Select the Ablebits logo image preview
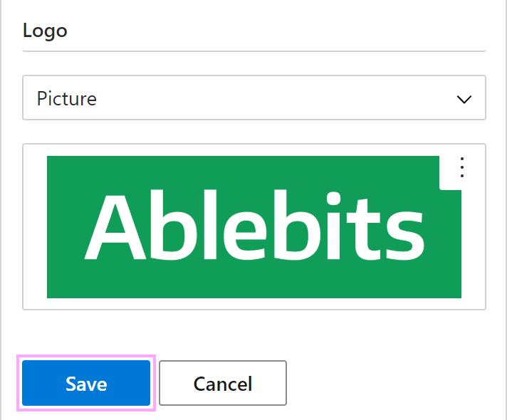 [254, 227]
